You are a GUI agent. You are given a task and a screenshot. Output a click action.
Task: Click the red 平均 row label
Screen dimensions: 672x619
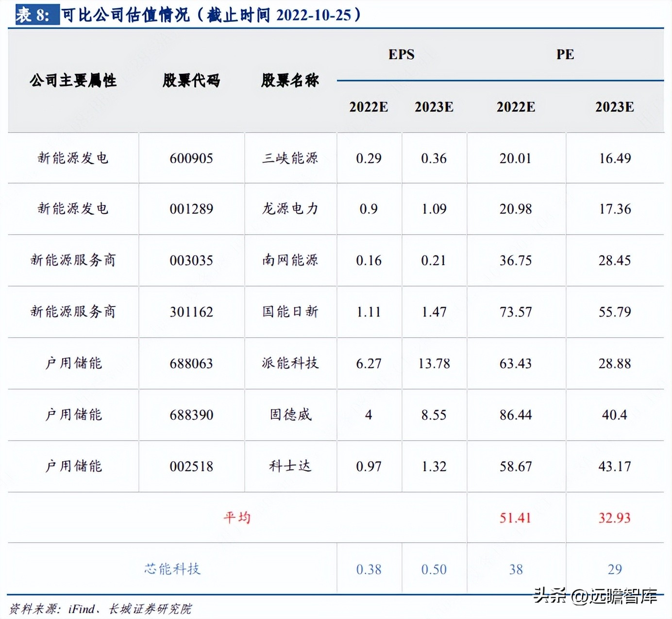[x=237, y=517]
